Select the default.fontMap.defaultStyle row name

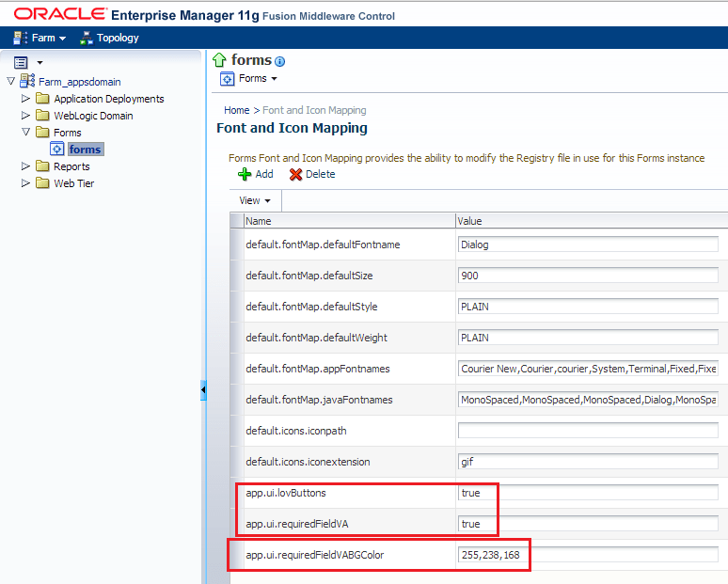[x=311, y=307]
